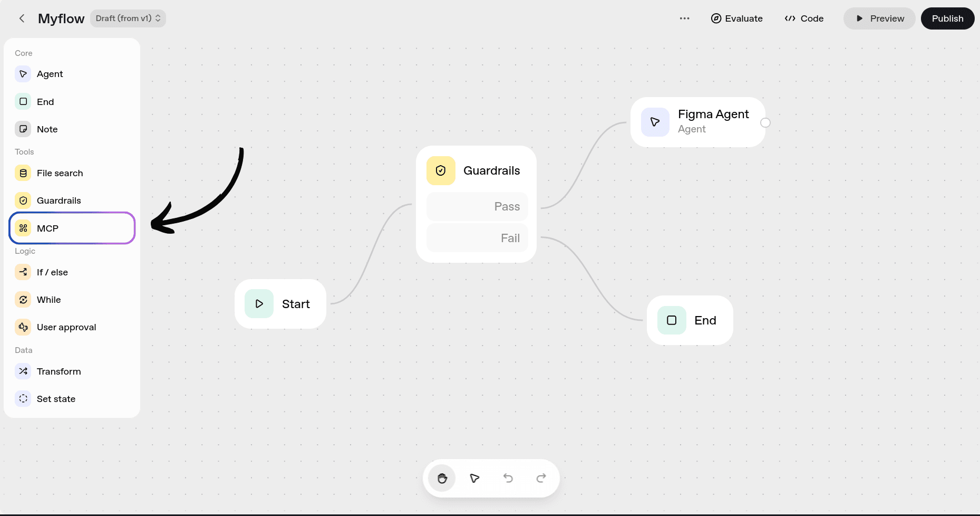Click the Note icon in sidebar
Viewport: 980px width, 516px height.
coord(23,129)
